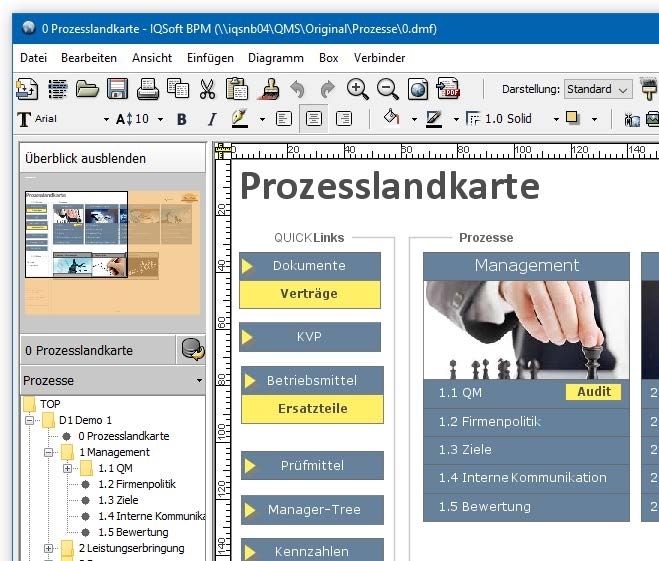Click the text list icon in toolbar

coord(58,89)
